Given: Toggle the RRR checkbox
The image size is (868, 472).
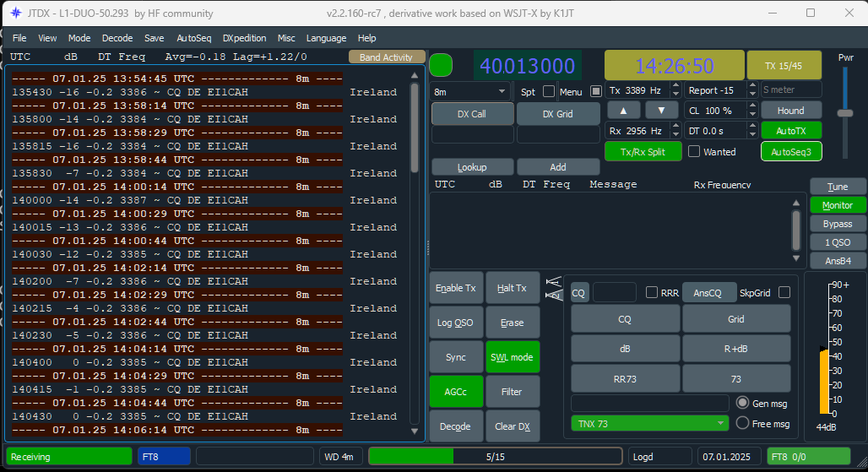Looking at the screenshot, I should click(652, 292).
